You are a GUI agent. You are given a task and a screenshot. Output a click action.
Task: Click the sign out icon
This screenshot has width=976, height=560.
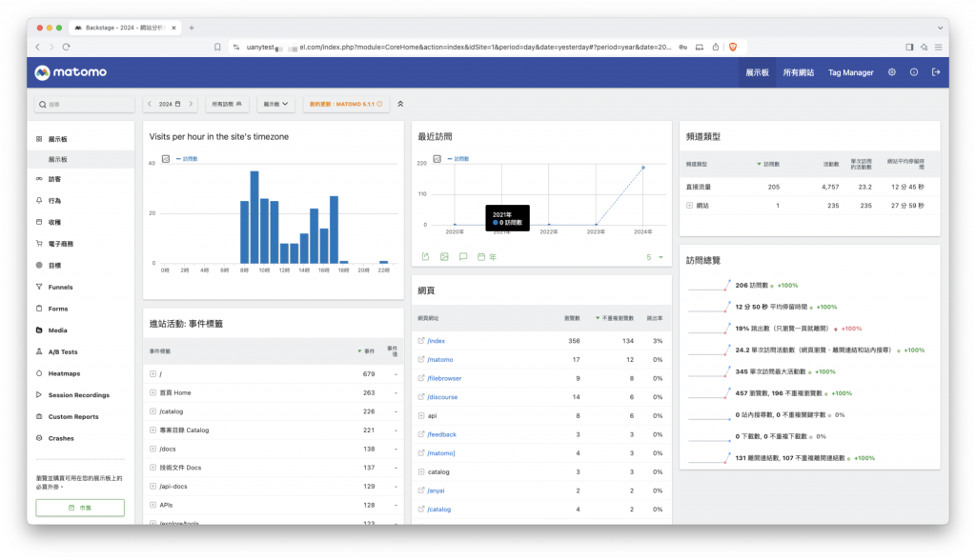tap(936, 72)
